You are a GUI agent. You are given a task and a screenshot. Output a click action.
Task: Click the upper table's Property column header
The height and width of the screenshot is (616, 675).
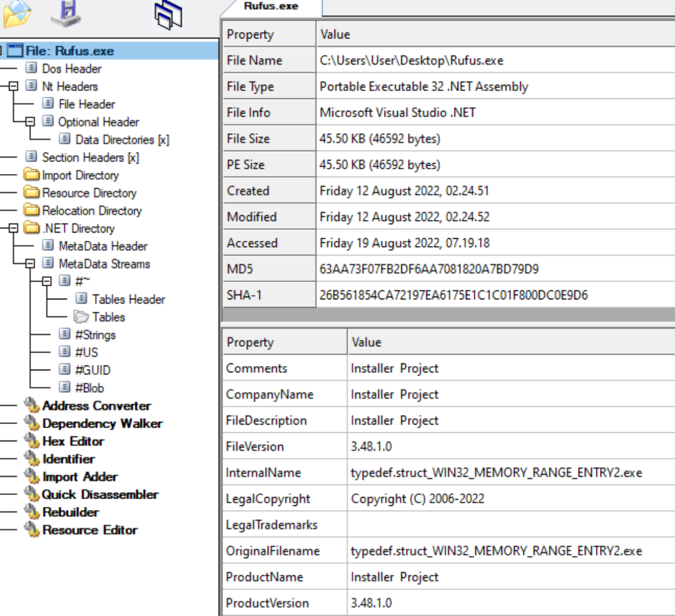click(x=270, y=34)
